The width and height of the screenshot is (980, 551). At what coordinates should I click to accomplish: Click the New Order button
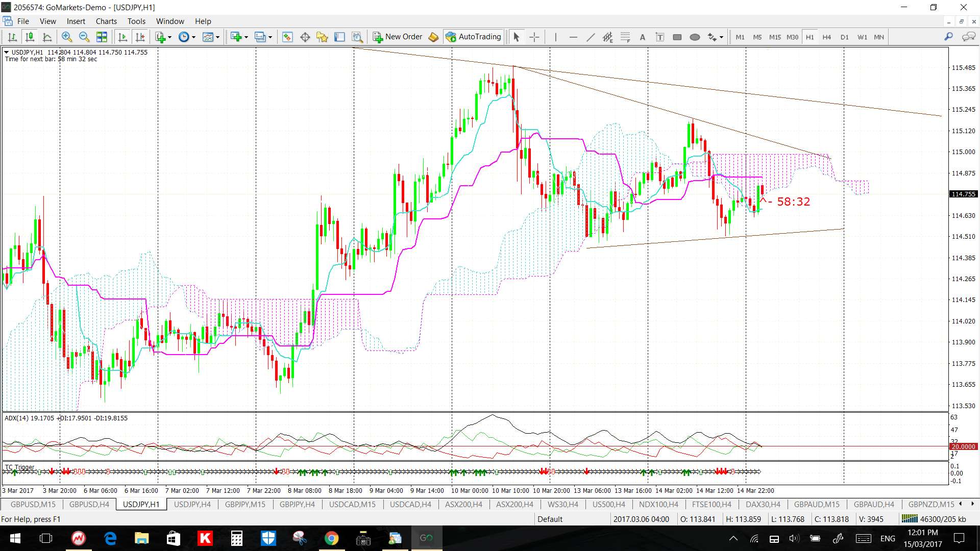(398, 37)
